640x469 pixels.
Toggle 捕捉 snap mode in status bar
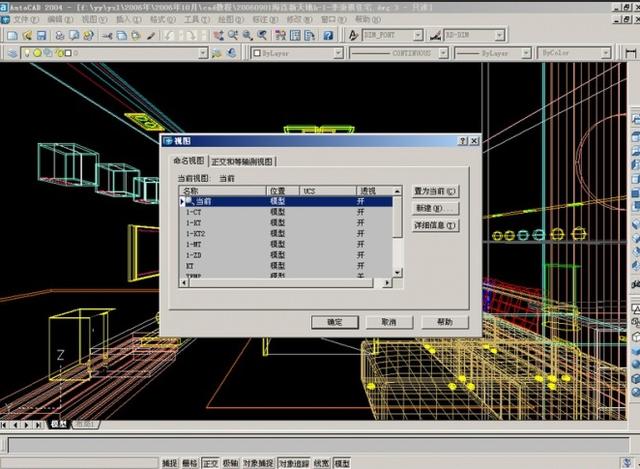[x=170, y=463]
